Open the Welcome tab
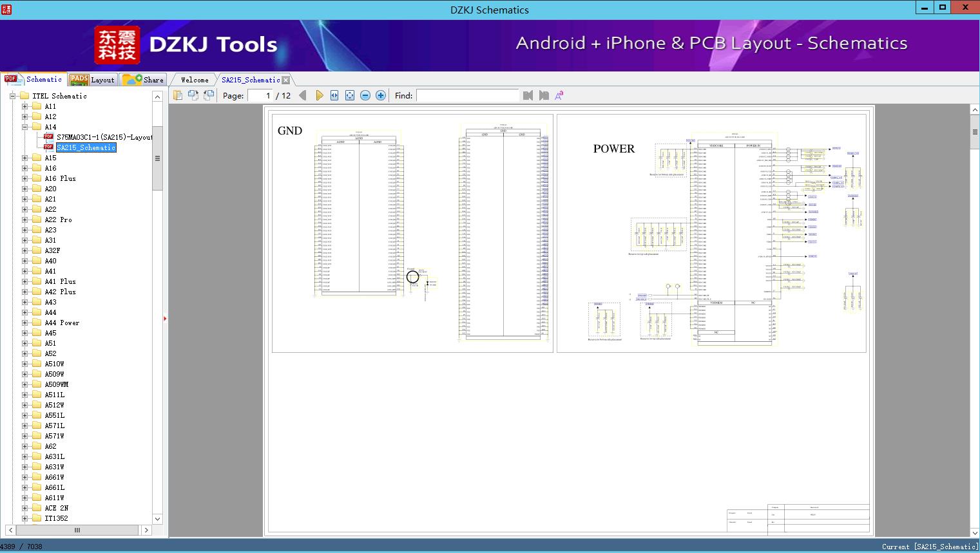This screenshot has height=553, width=980. [194, 80]
